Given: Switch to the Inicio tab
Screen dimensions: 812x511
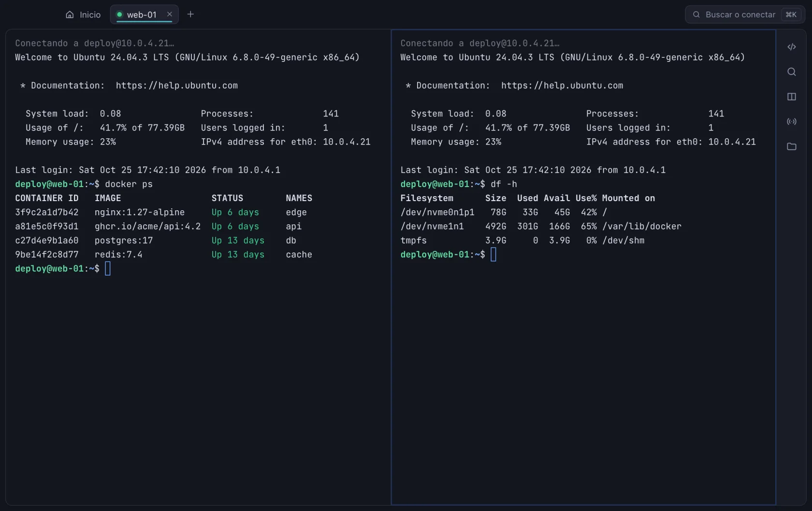Looking at the screenshot, I should pyautogui.click(x=83, y=15).
